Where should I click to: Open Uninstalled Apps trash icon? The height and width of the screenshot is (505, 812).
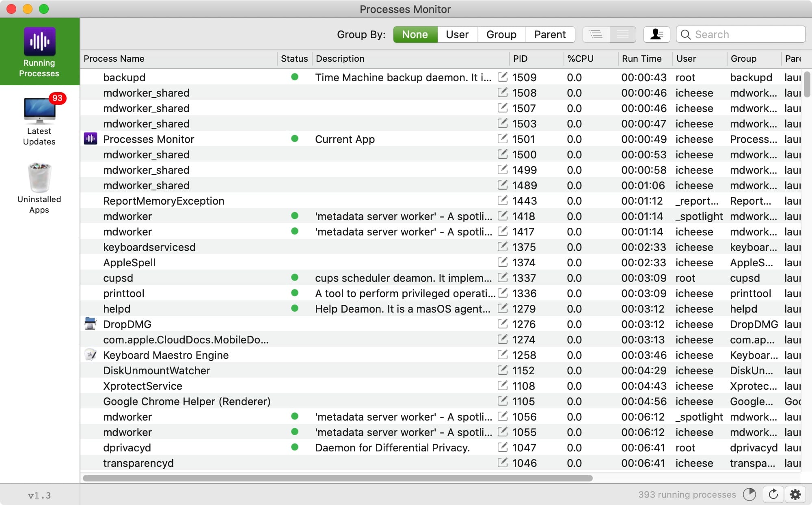point(39,178)
